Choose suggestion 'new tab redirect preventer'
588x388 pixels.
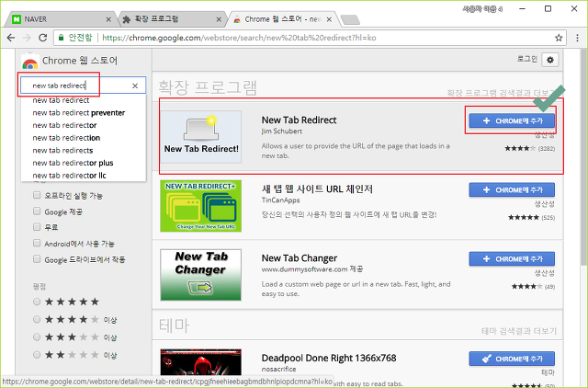78,112
